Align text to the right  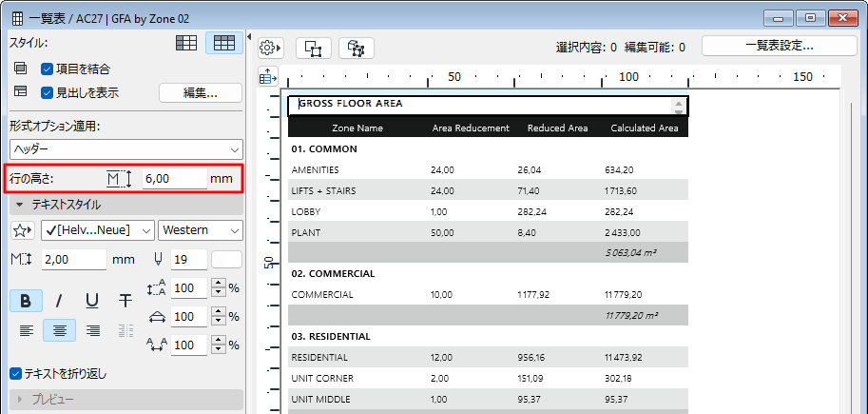pyautogui.click(x=92, y=330)
